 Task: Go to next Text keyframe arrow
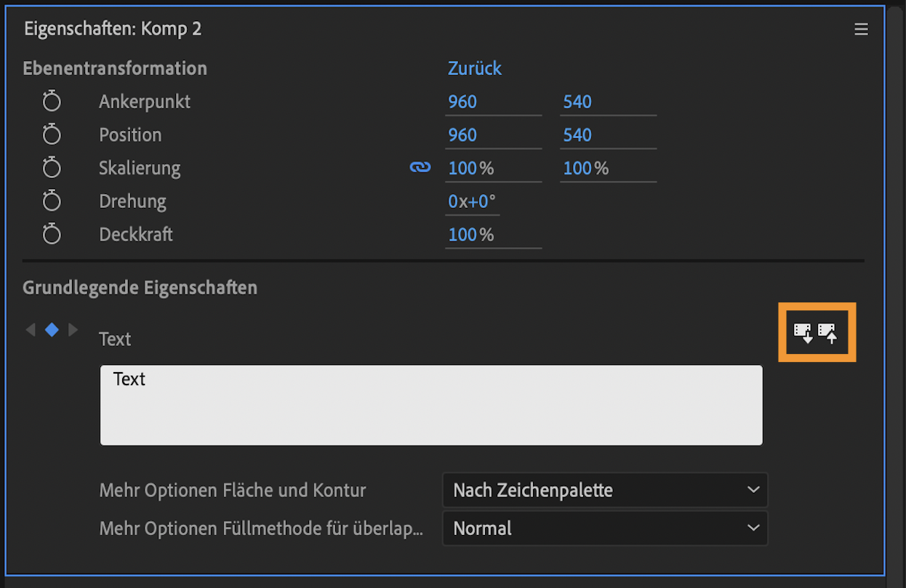pos(73,330)
